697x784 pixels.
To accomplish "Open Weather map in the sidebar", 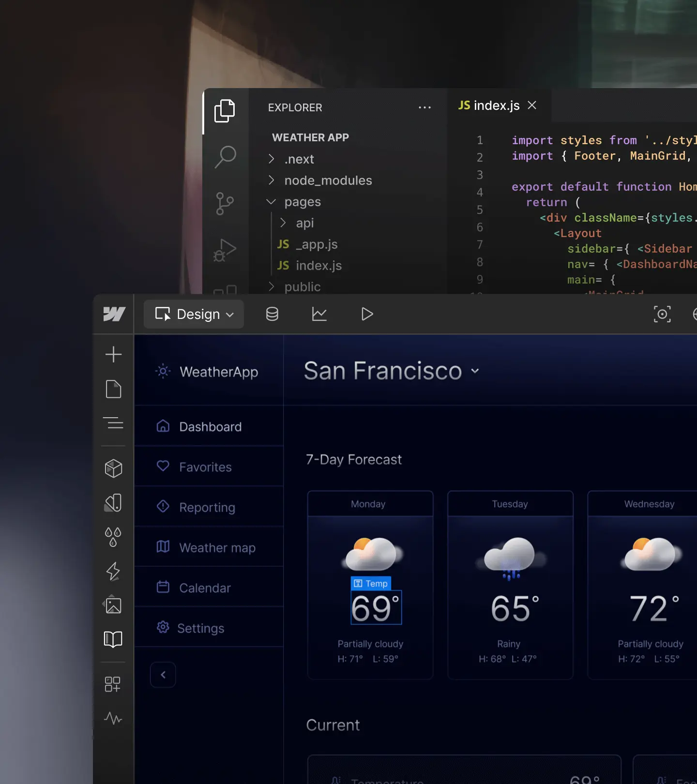I will 217,548.
